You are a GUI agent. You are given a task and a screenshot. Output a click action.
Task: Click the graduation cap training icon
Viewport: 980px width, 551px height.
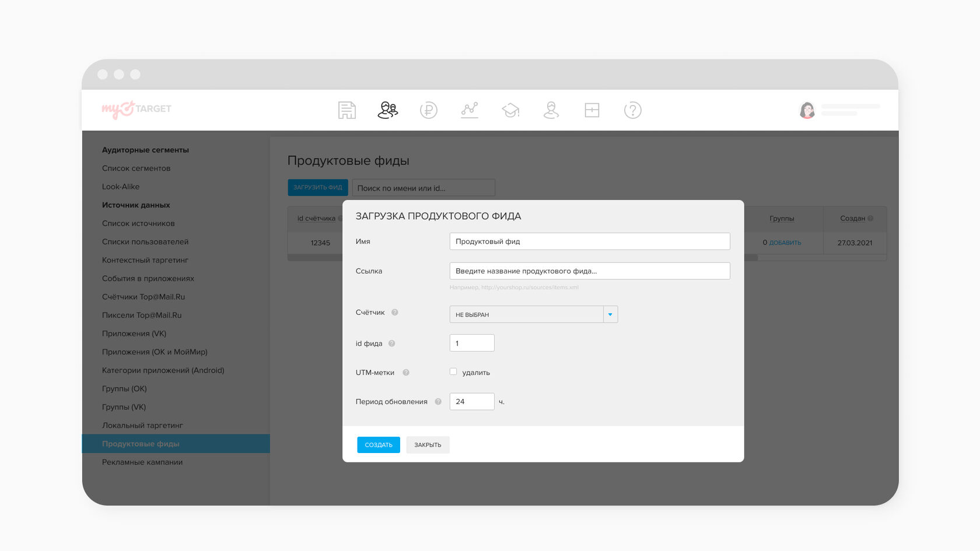tap(510, 110)
